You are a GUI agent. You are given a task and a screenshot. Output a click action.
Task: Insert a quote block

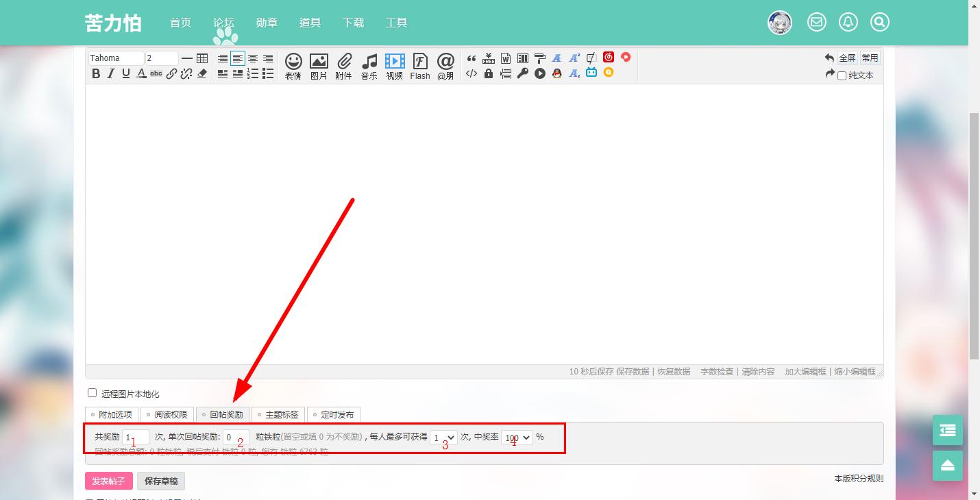(471, 58)
